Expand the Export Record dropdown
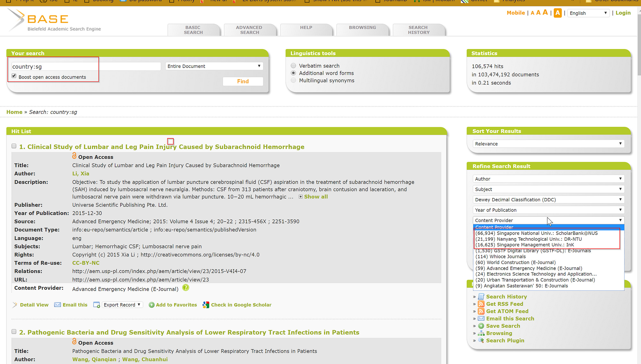 point(122,305)
